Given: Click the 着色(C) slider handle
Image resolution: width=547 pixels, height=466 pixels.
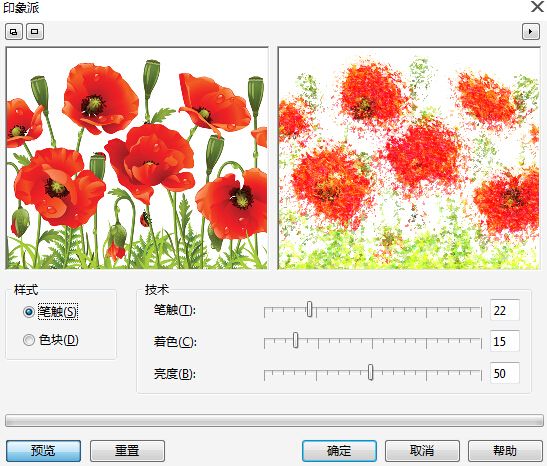Looking at the screenshot, I should click(295, 340).
